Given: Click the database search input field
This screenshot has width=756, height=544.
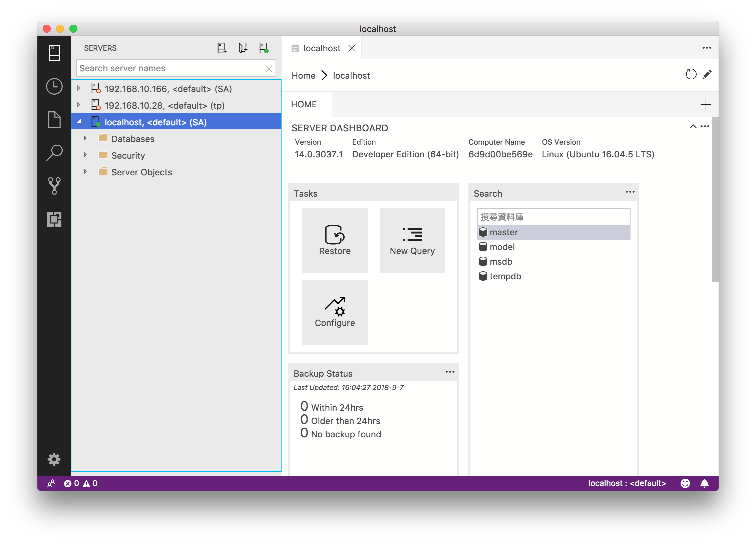Looking at the screenshot, I should pyautogui.click(x=554, y=217).
